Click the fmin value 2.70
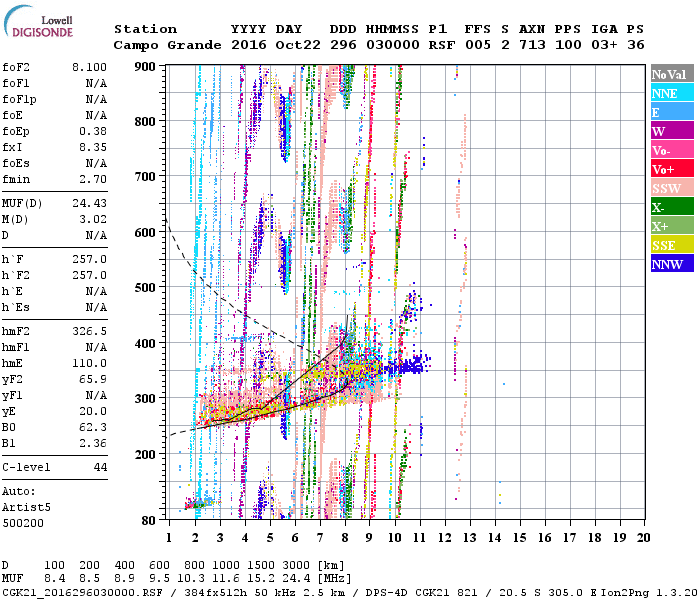The image size is (700, 600). click(93, 179)
